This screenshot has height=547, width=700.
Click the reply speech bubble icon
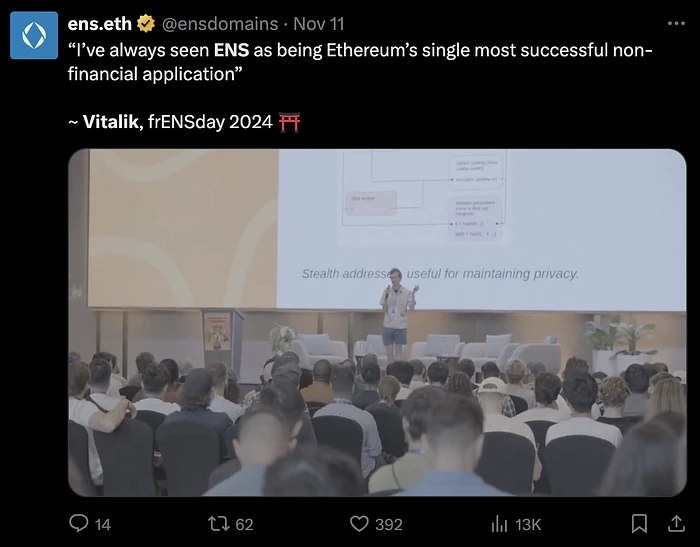point(78,523)
